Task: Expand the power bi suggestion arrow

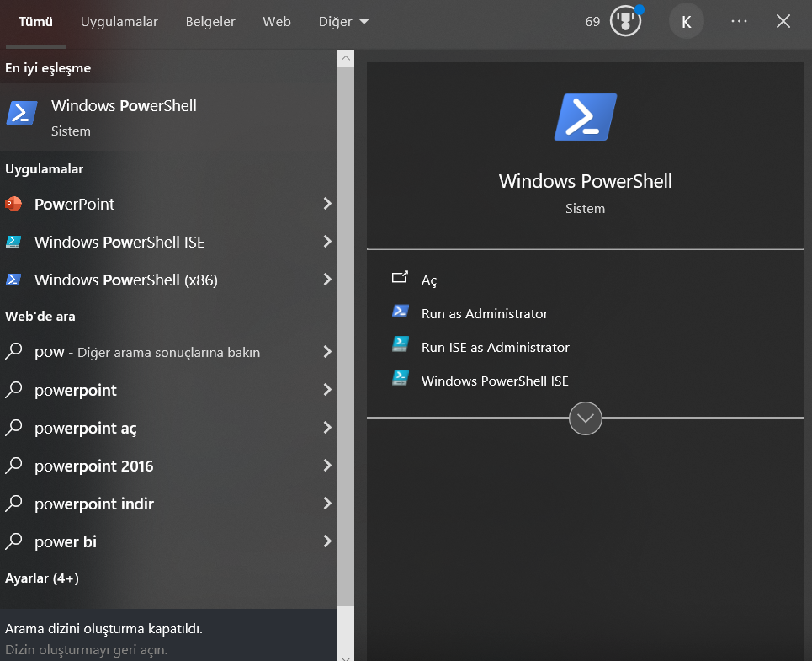Action: [328, 541]
